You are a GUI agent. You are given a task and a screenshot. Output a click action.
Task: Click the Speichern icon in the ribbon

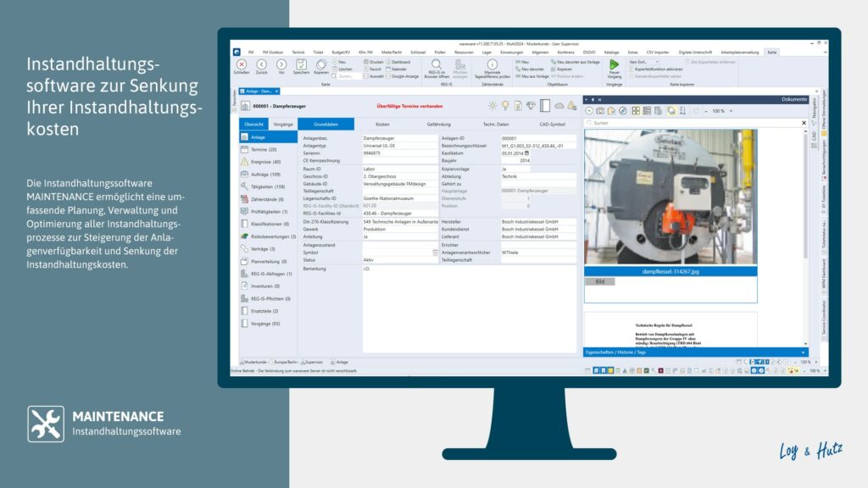coord(300,66)
